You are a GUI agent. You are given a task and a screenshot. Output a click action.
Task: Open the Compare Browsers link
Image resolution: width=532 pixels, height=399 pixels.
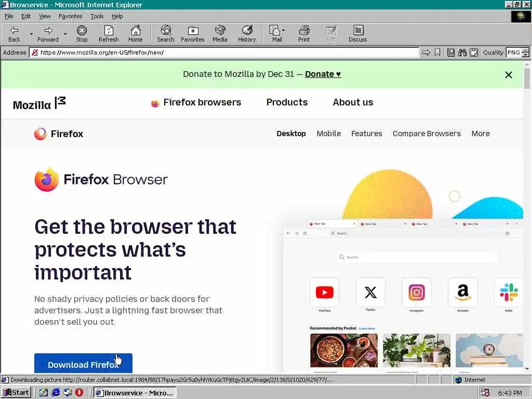427,134
